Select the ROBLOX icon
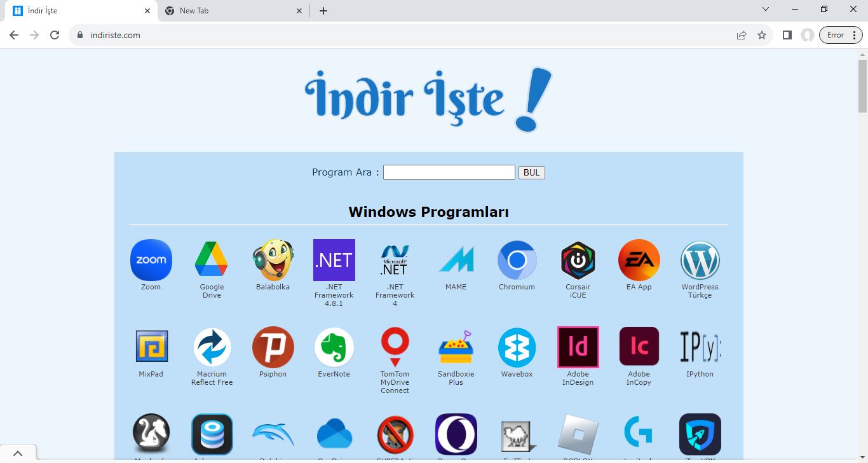The image size is (868, 463). coord(578,434)
